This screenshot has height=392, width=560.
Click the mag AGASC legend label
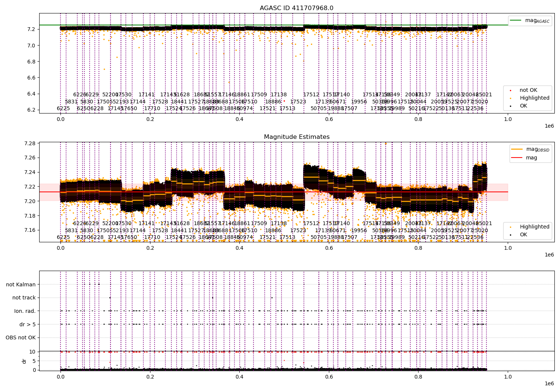tap(537, 21)
